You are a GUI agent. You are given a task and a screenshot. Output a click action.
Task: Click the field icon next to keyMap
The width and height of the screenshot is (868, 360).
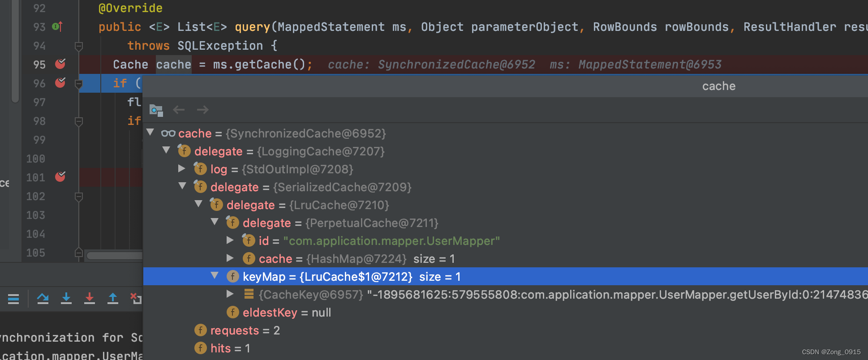tap(233, 276)
